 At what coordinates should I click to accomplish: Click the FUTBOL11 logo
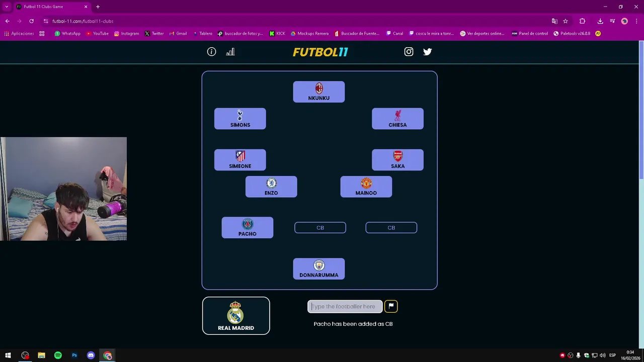pyautogui.click(x=320, y=52)
